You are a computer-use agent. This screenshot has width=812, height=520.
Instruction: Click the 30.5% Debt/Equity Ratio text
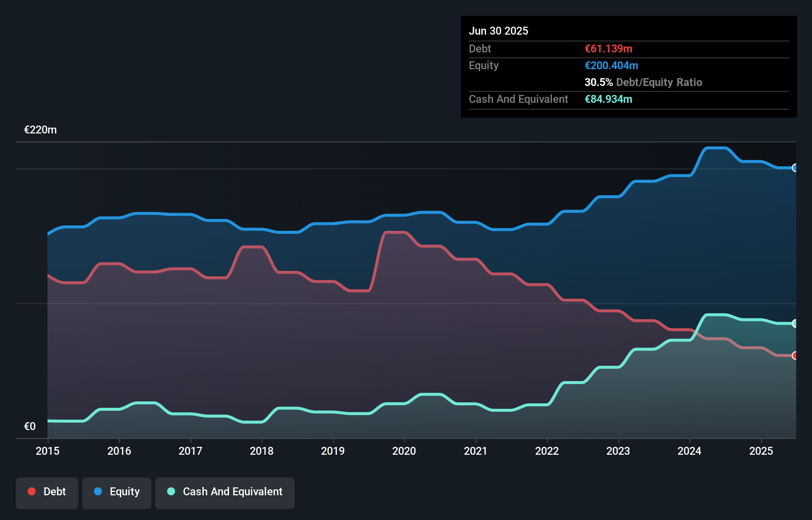point(643,82)
